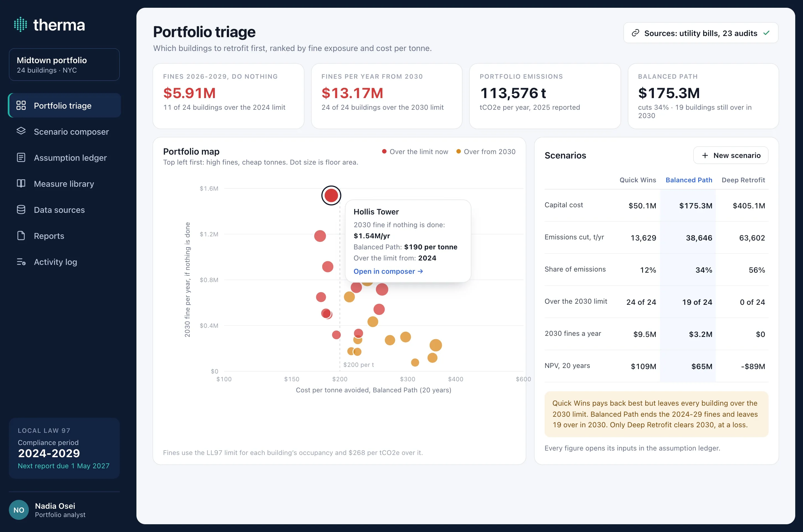Open the $5.91M fines card
The image size is (803, 532).
(x=228, y=96)
